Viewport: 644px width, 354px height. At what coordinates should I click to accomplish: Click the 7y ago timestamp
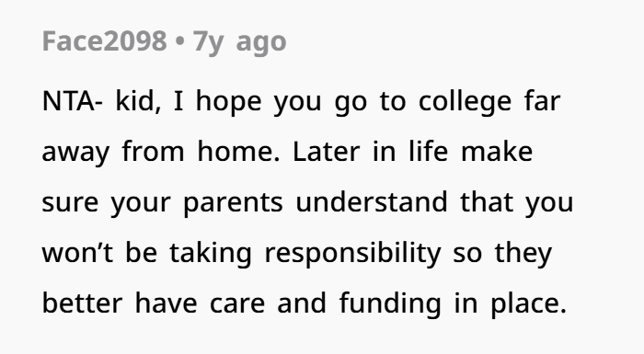240,42
